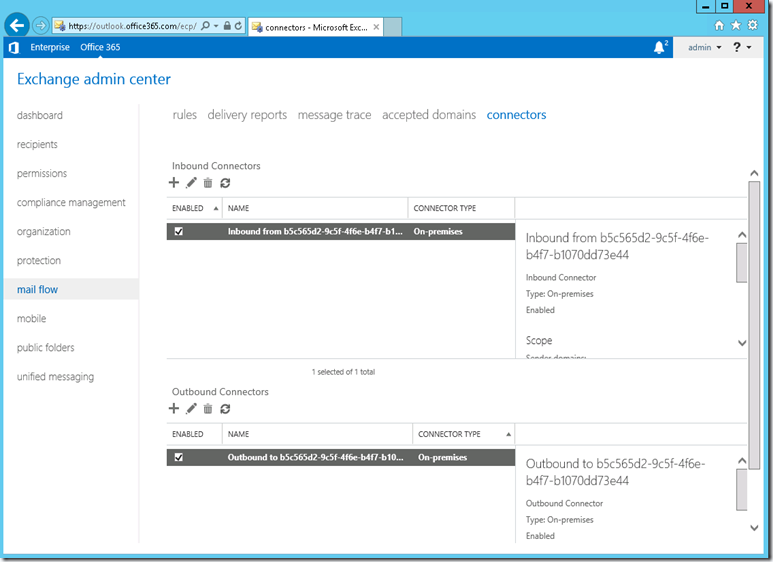Open permissions in the left navigation
The width and height of the screenshot is (773, 562).
pyautogui.click(x=41, y=174)
